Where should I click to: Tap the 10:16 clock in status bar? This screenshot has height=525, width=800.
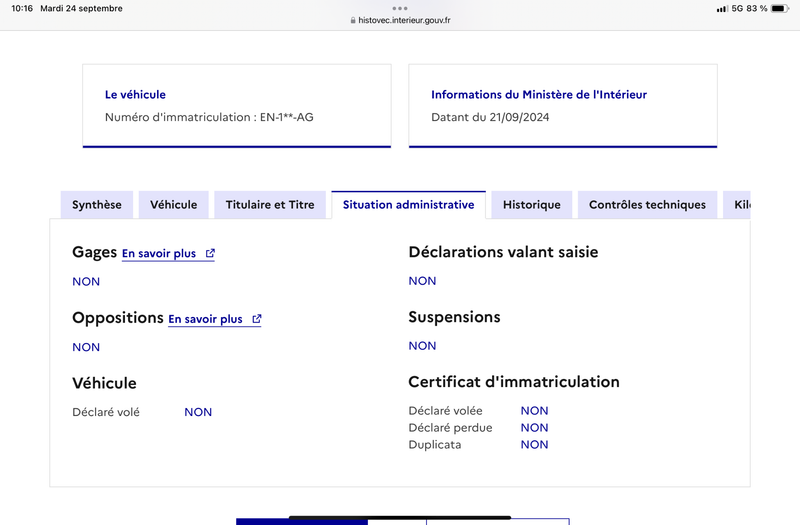(22, 9)
